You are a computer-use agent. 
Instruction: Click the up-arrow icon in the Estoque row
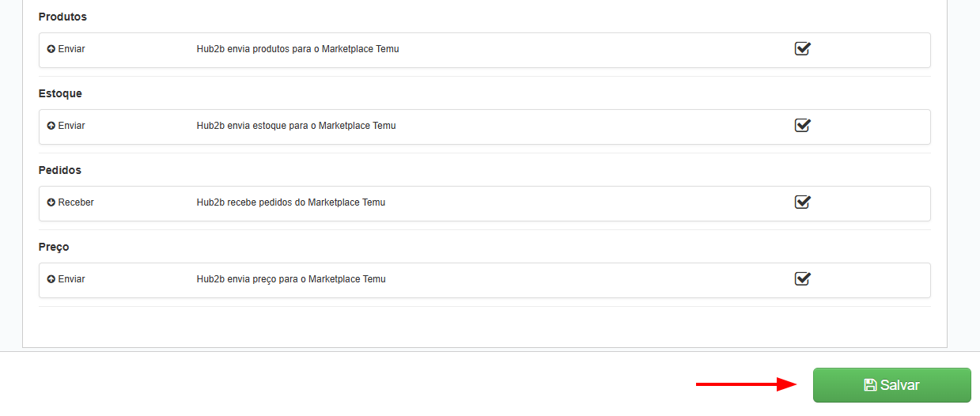[51, 126]
